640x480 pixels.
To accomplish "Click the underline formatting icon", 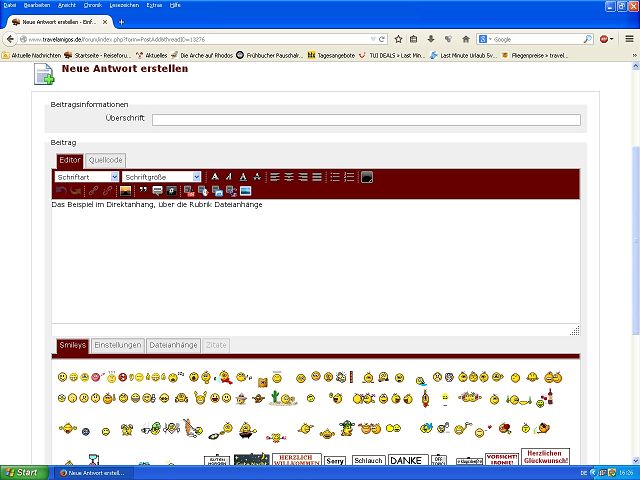I will 243,177.
